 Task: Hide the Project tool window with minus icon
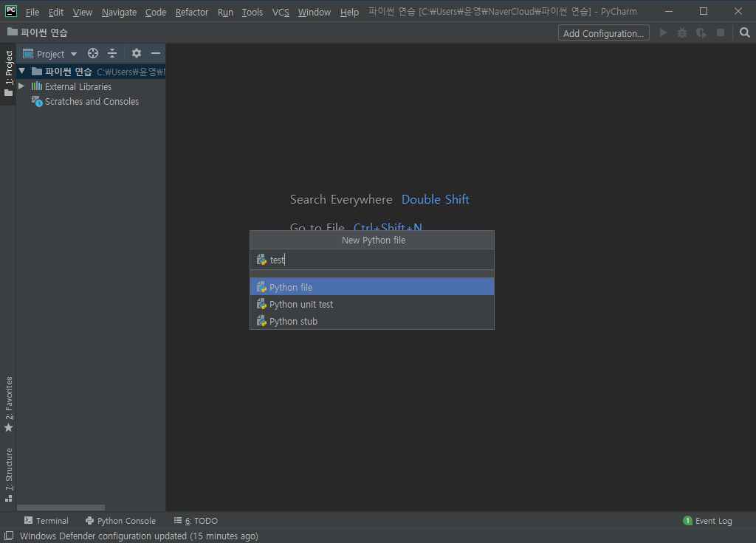tap(155, 53)
